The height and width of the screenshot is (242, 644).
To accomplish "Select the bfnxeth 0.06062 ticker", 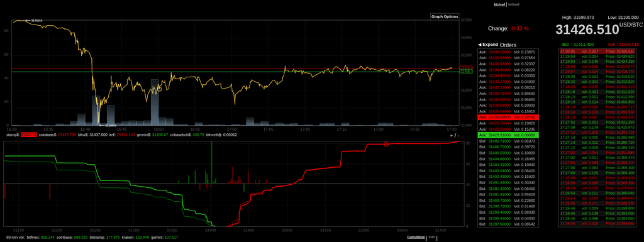I will point(221,135).
